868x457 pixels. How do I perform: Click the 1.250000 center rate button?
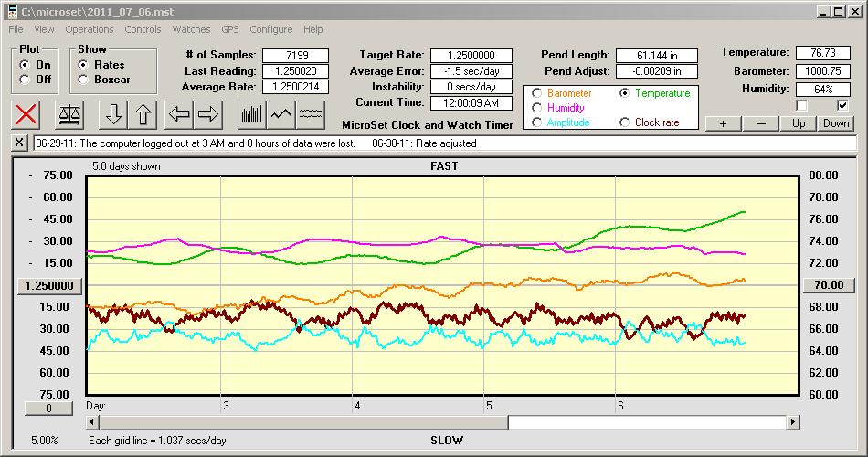(x=49, y=286)
